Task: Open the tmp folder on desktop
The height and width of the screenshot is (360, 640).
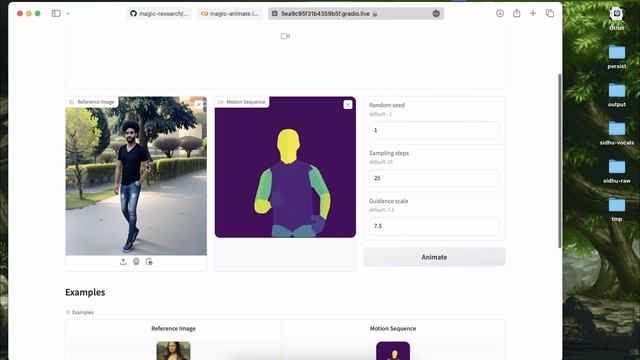Action: 617,209
